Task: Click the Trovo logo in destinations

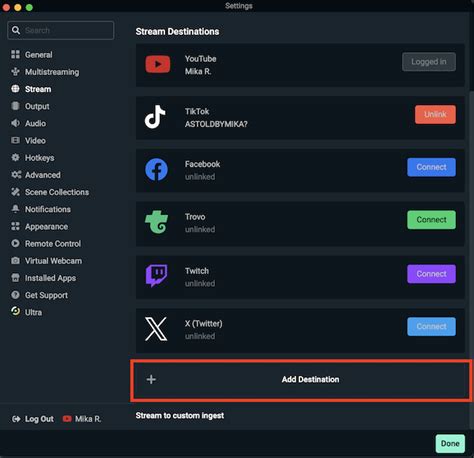Action: pos(156,222)
